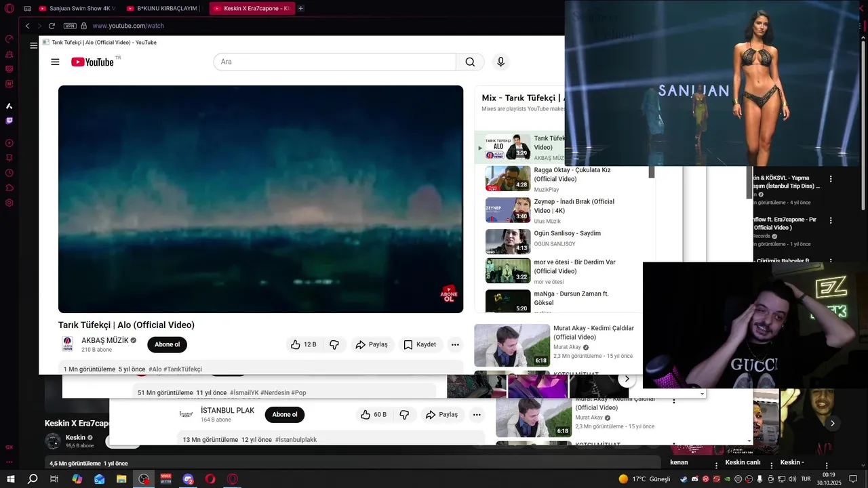The width and height of the screenshot is (868, 488).
Task: Open a new tab with plus button
Action: pos(301,8)
